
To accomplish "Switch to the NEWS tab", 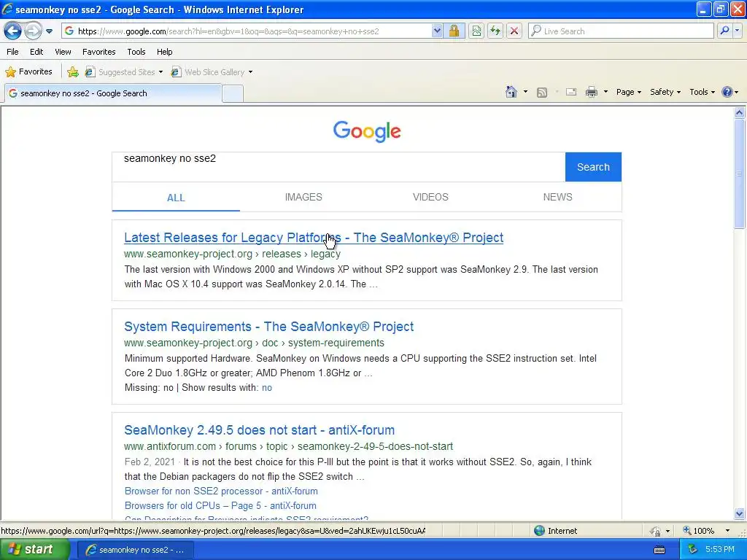I will (558, 197).
